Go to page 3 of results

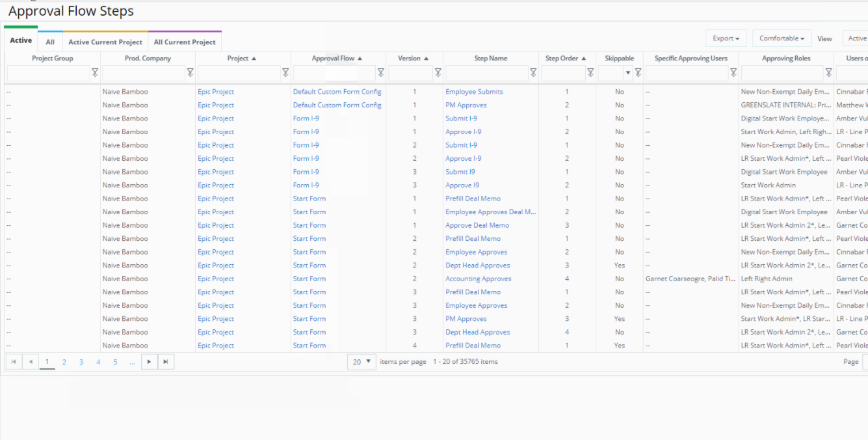tap(81, 362)
